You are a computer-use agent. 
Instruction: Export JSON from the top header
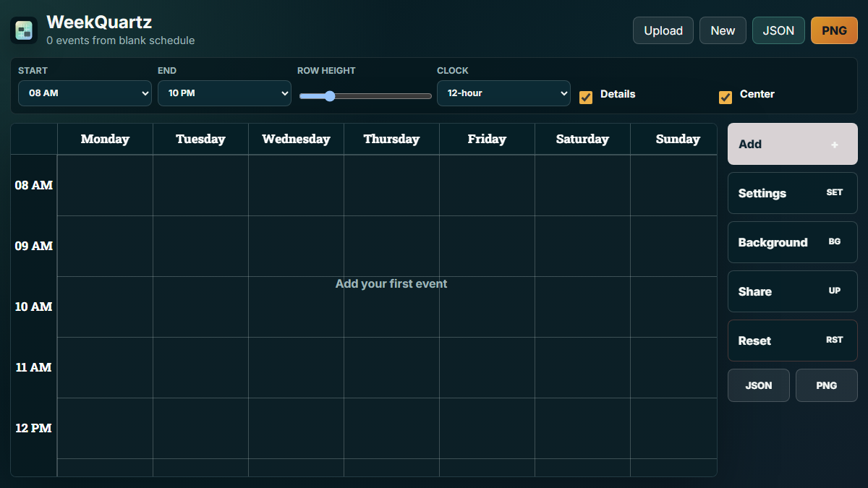pos(778,30)
